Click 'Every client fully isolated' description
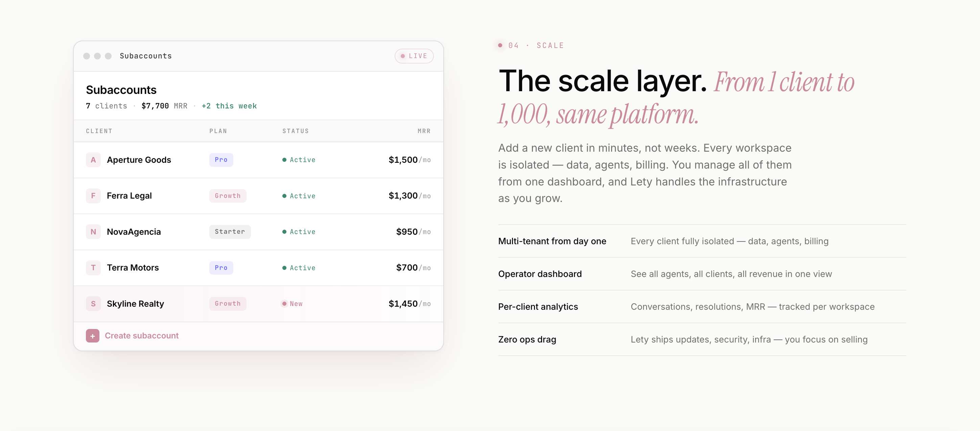Image resolution: width=980 pixels, height=431 pixels. [729, 241]
